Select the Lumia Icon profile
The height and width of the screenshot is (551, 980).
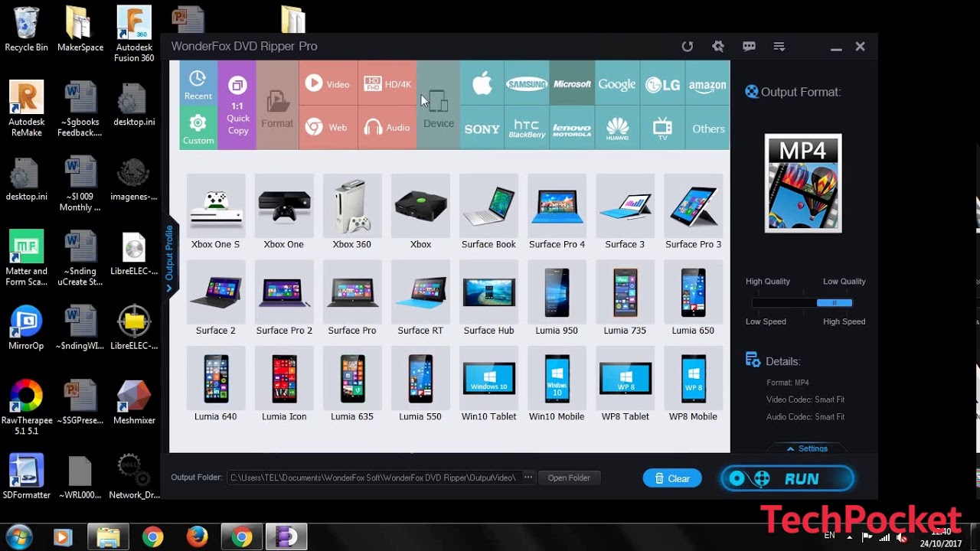(x=284, y=384)
